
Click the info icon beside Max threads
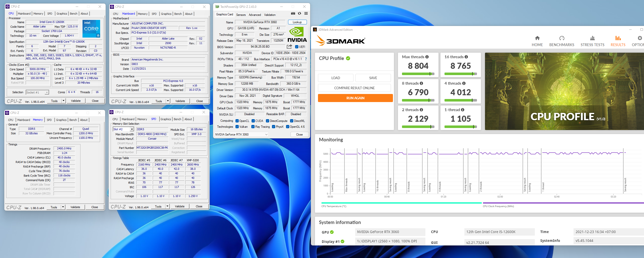coord(427,57)
